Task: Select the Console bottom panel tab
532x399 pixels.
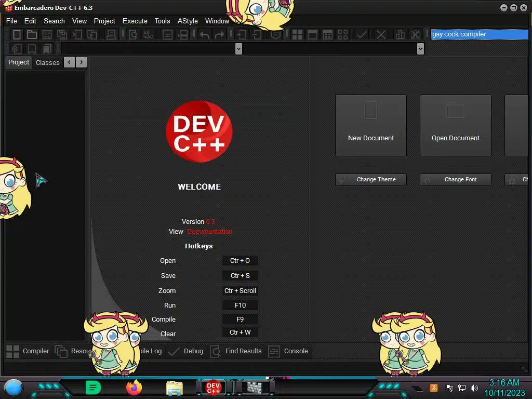Action: (x=288, y=351)
